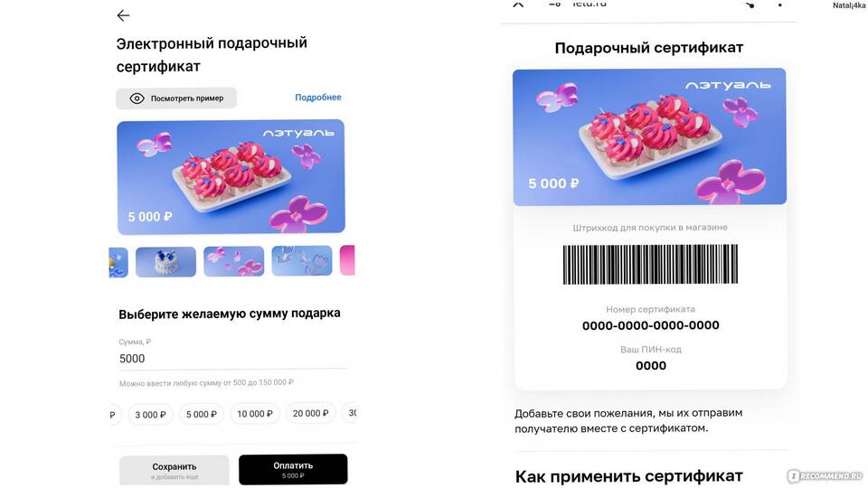This screenshot has height=488, width=868.
Task: Close the browser tab with X icon
Action: pyautogui.click(x=518, y=4)
